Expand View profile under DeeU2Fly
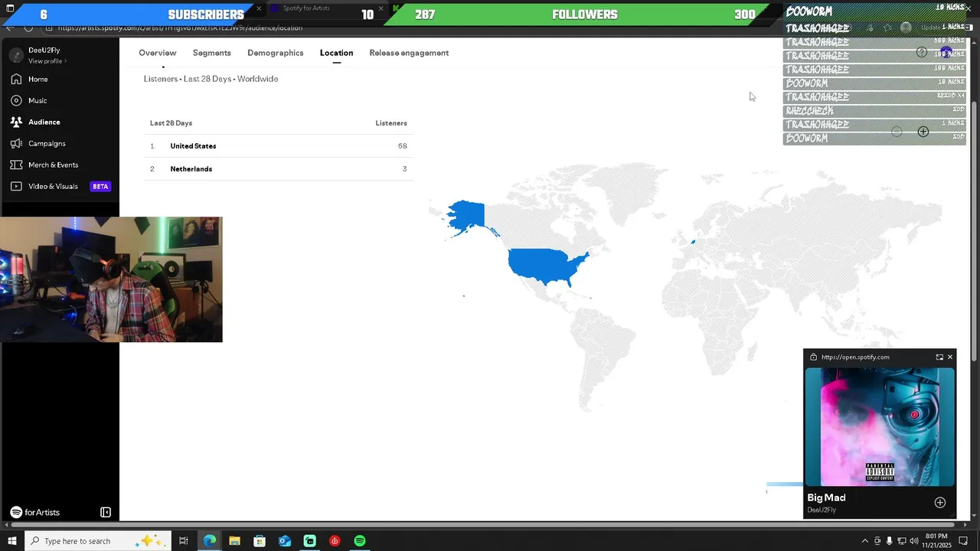Image resolution: width=980 pixels, height=551 pixels. (x=47, y=61)
